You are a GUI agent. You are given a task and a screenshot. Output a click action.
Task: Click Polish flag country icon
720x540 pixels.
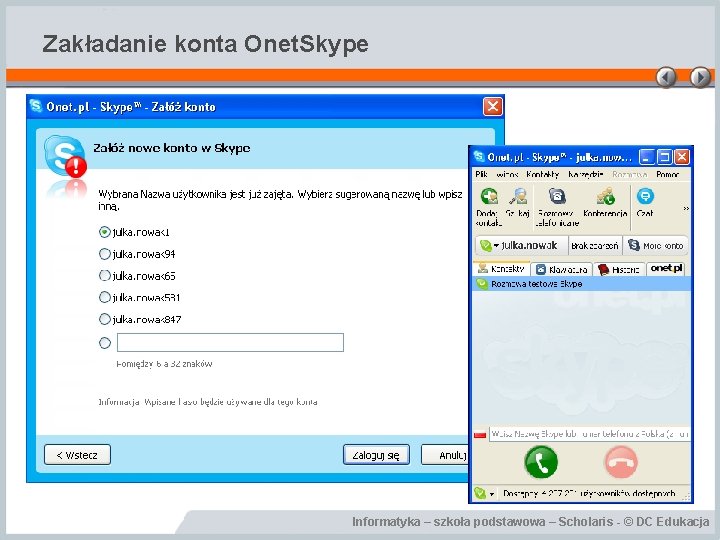480,434
